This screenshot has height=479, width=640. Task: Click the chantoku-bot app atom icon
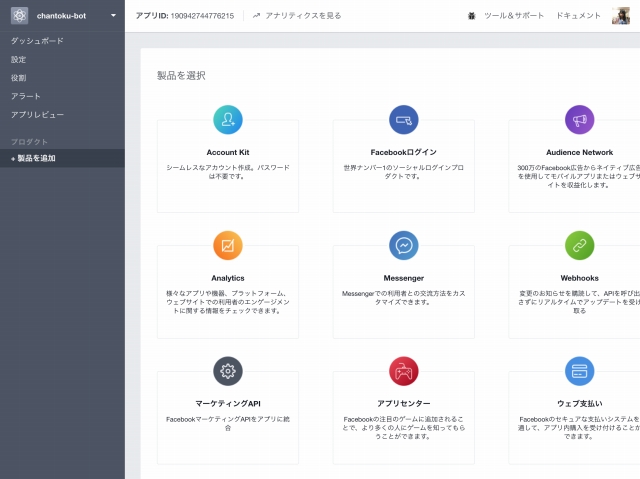click(x=19, y=16)
